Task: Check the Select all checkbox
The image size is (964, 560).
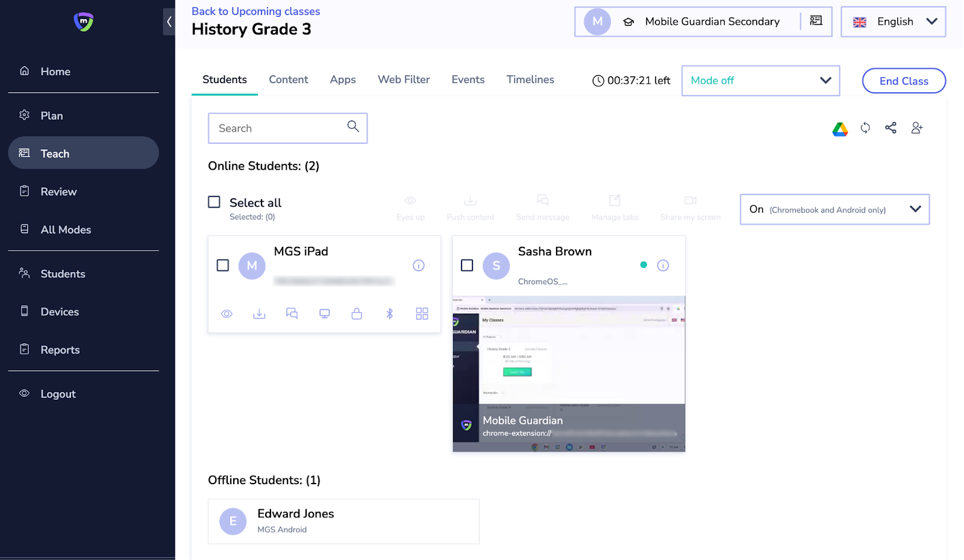Action: [x=214, y=202]
